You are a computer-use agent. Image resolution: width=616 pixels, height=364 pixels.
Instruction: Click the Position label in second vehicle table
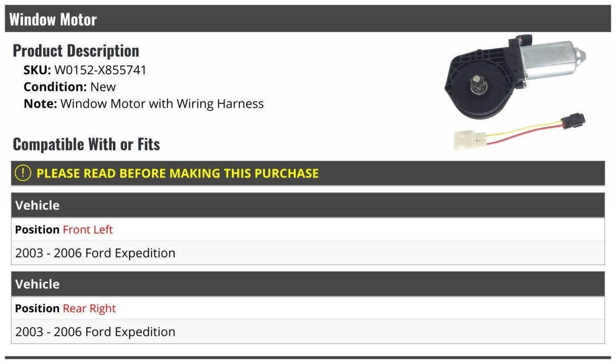(37, 309)
